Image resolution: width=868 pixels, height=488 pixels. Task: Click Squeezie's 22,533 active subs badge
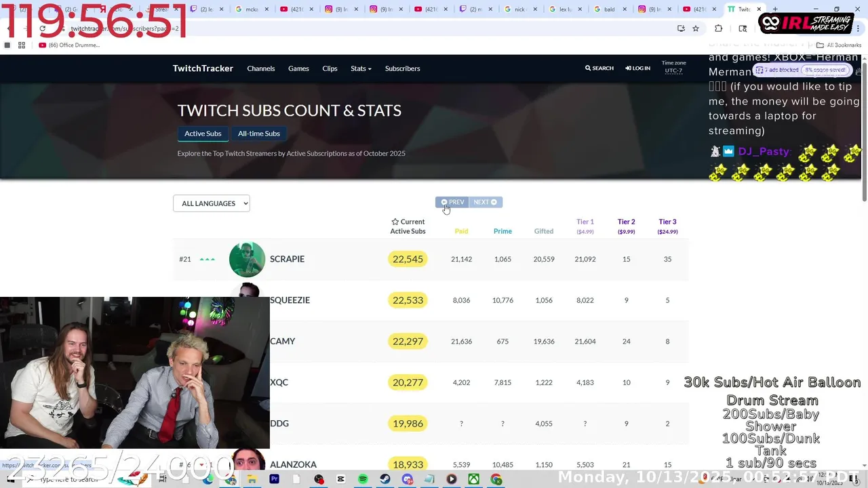pyautogui.click(x=408, y=300)
